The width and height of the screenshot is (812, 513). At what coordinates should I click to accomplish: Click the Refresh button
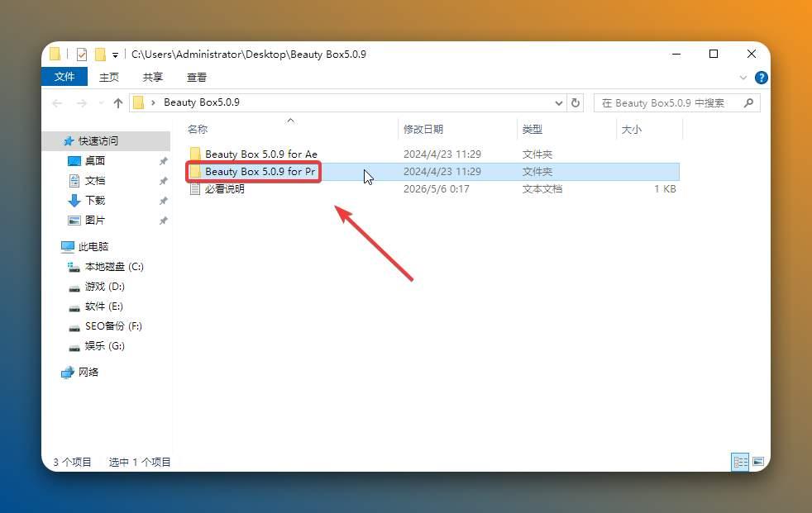pos(576,103)
